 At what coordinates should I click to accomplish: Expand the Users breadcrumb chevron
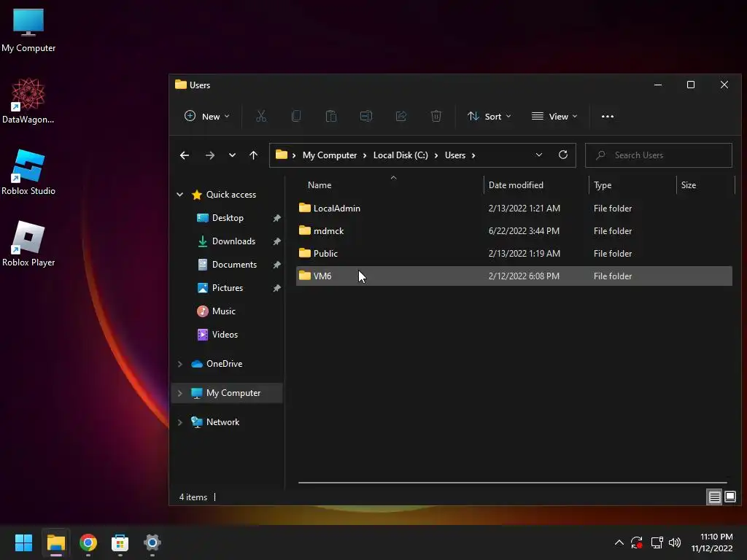tap(473, 155)
